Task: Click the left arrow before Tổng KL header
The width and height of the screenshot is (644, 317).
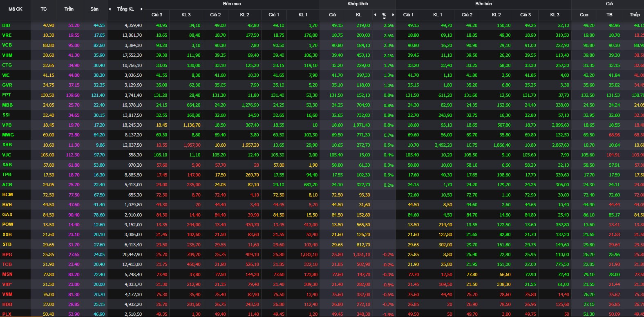Action: [x=110, y=9]
